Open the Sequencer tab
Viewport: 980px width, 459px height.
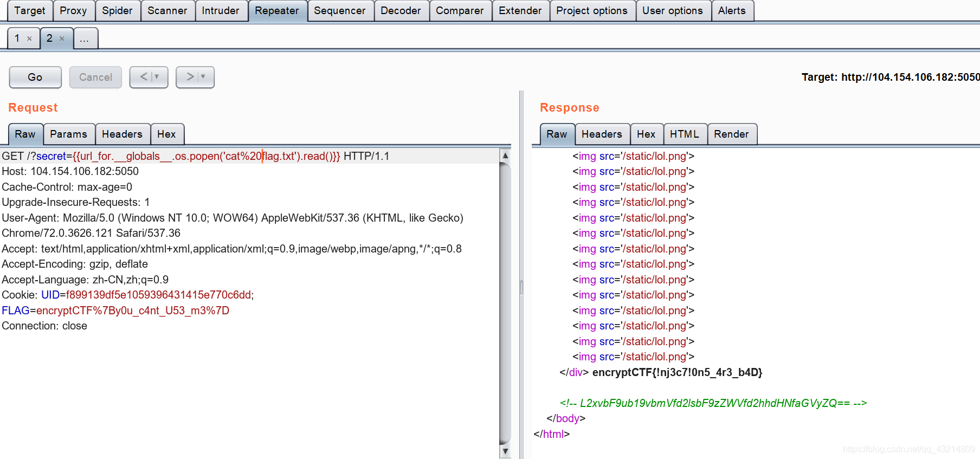point(340,10)
